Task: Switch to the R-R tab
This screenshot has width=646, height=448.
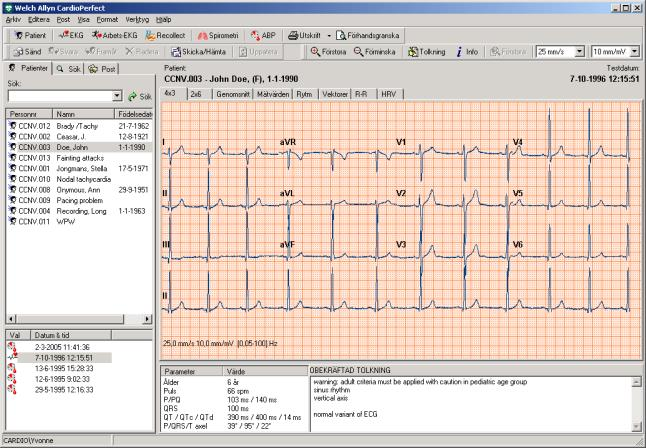Action: tap(362, 94)
